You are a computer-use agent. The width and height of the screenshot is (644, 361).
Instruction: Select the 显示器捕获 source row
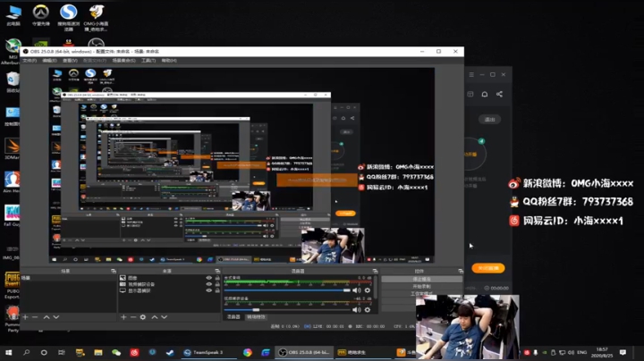click(x=169, y=290)
